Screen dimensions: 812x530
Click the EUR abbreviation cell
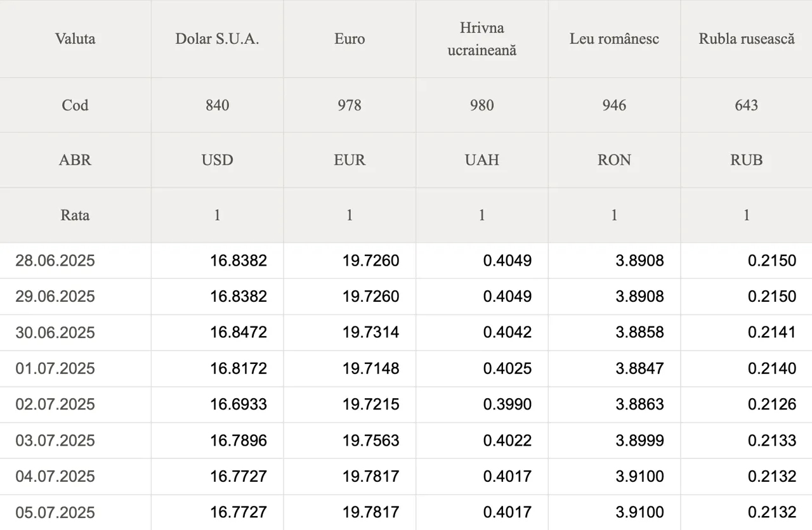tap(350, 160)
